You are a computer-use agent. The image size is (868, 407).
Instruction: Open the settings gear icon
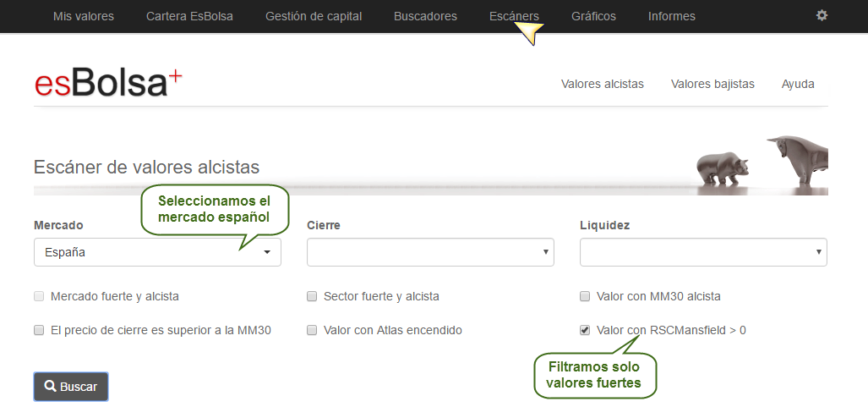[822, 16]
